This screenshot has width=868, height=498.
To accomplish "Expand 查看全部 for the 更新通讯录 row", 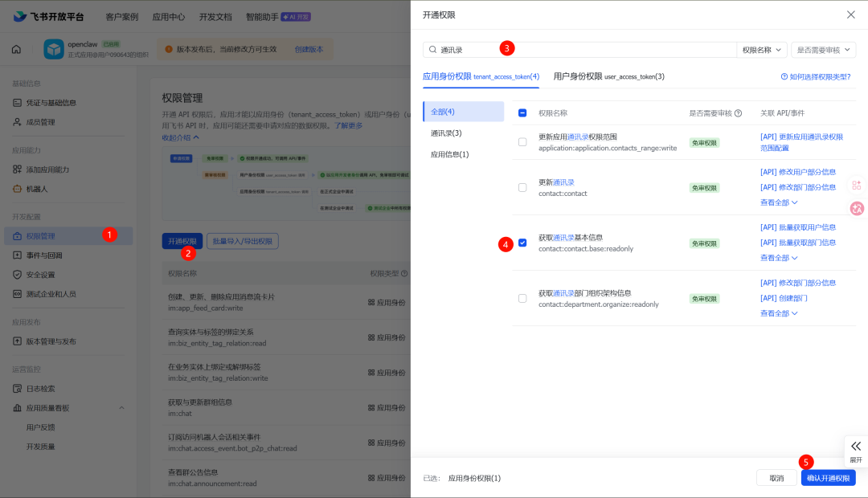I will 779,203.
